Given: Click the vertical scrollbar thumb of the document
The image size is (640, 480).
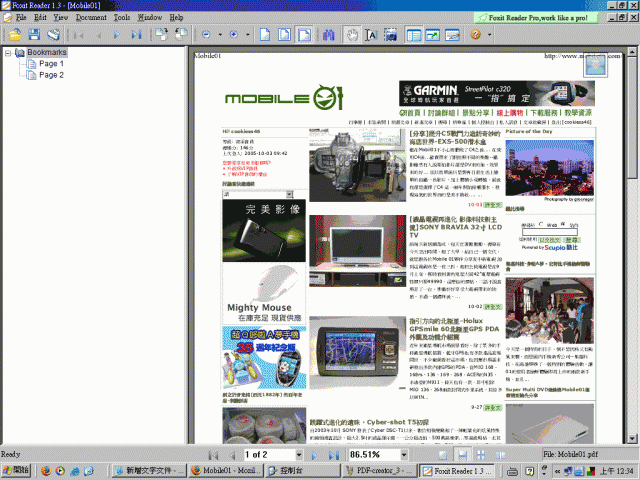Looking at the screenshot, I should [632, 118].
